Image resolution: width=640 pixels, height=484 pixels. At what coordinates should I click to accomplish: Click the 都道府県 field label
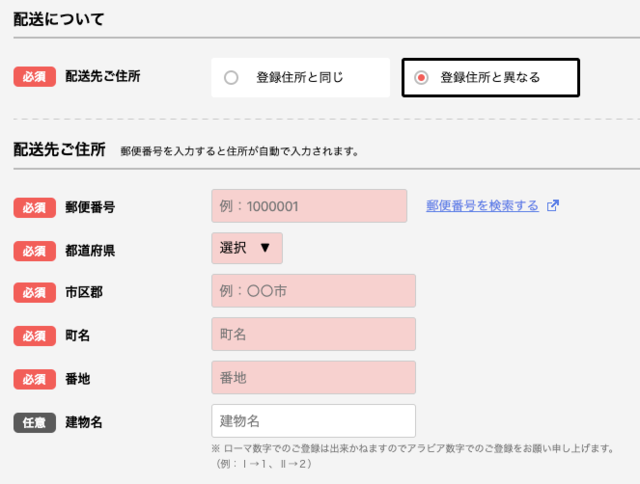click(x=90, y=250)
